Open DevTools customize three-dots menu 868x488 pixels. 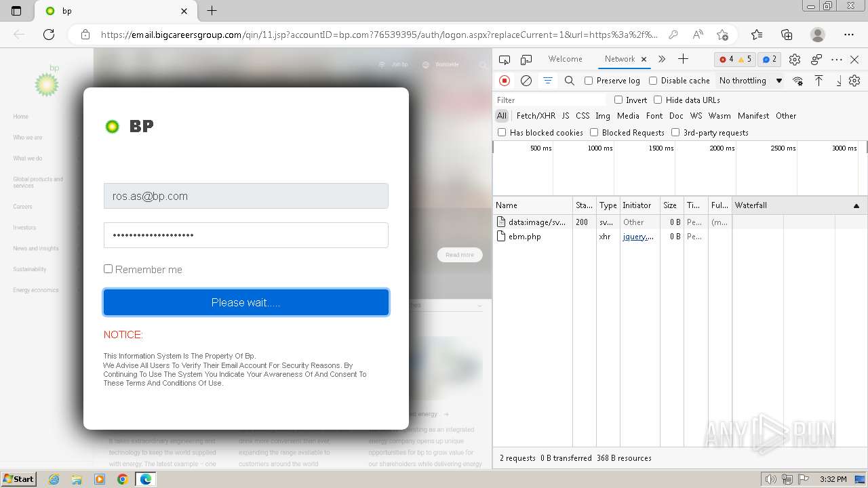tap(837, 60)
